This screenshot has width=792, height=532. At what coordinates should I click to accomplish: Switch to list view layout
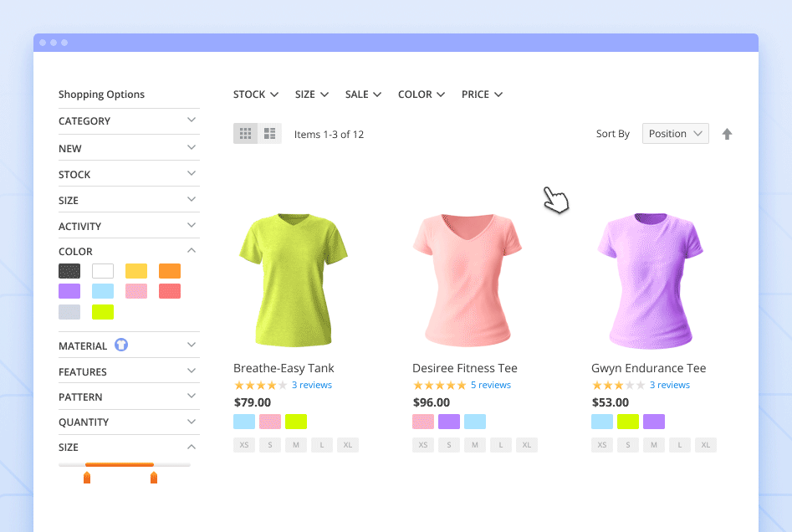pyautogui.click(x=268, y=133)
